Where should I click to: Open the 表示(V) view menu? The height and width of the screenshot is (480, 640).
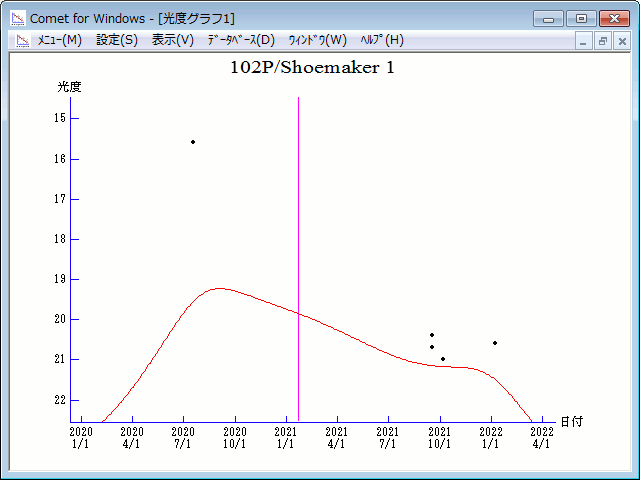coord(172,40)
